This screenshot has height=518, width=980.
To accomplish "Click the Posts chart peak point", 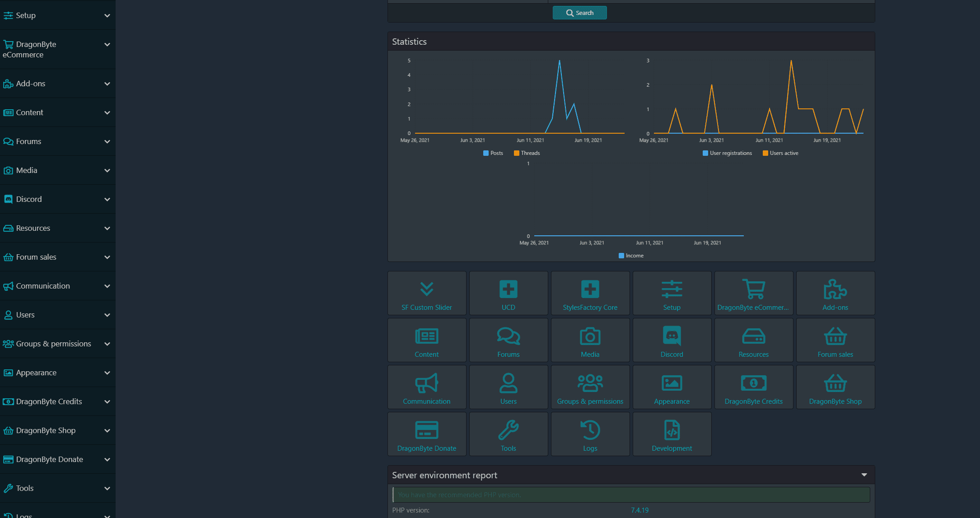I will 560,61.
